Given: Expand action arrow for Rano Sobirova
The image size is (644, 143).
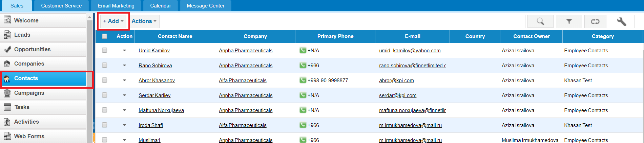Looking at the screenshot, I should click(124, 66).
